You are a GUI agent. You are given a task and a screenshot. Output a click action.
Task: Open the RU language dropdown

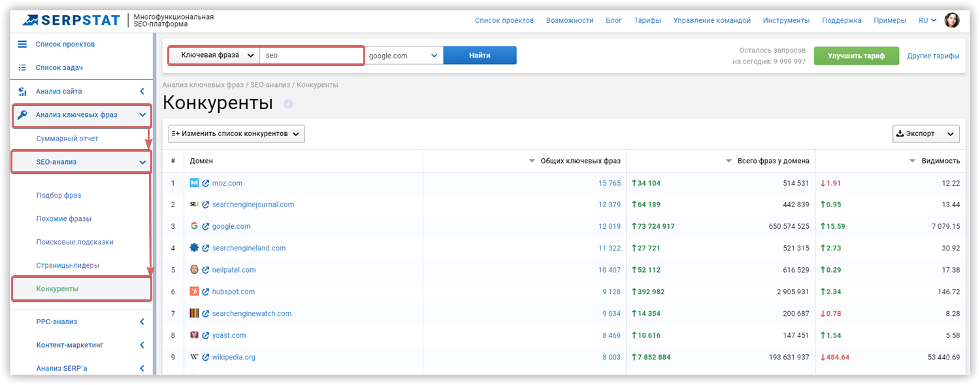tap(928, 20)
